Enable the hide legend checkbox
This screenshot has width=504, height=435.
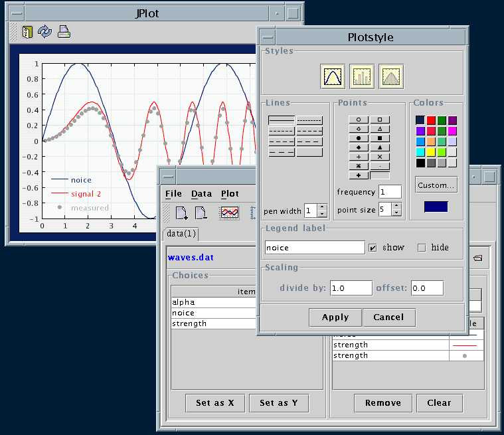(422, 248)
